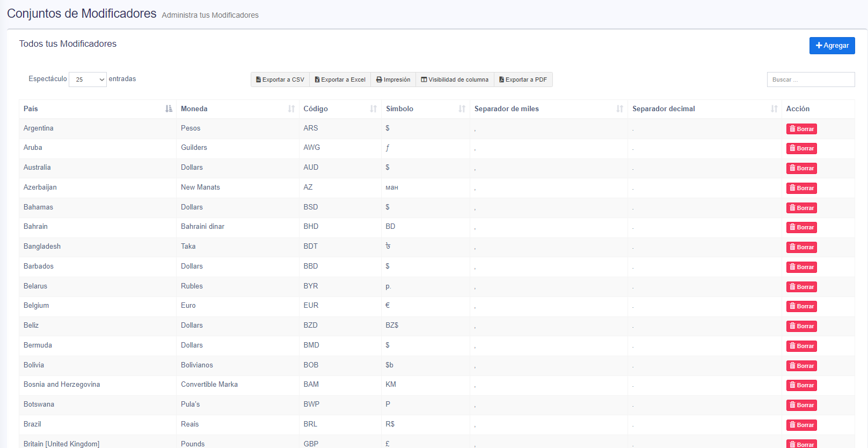The height and width of the screenshot is (448, 868).
Task: Click the Moneda column sort icon
Action: [291, 109]
